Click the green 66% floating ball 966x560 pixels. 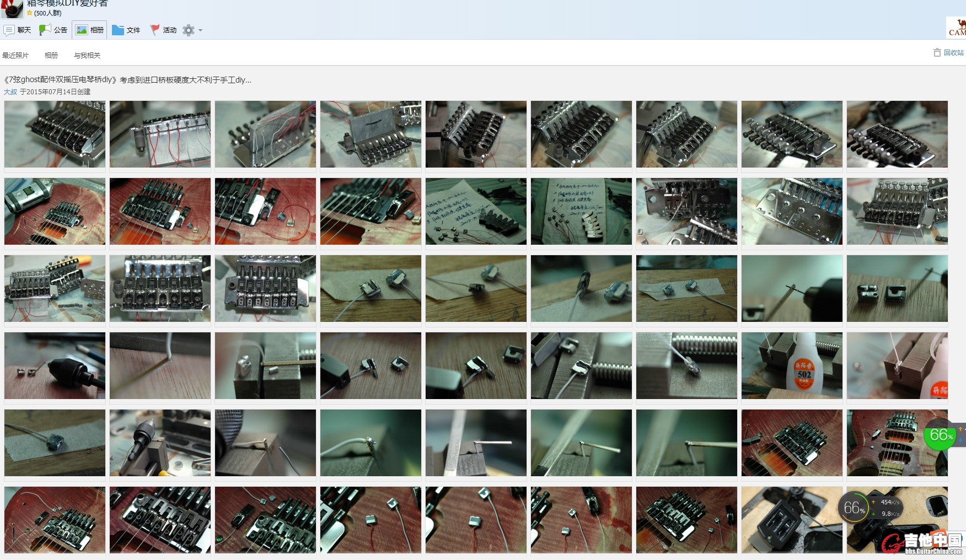pyautogui.click(x=940, y=435)
